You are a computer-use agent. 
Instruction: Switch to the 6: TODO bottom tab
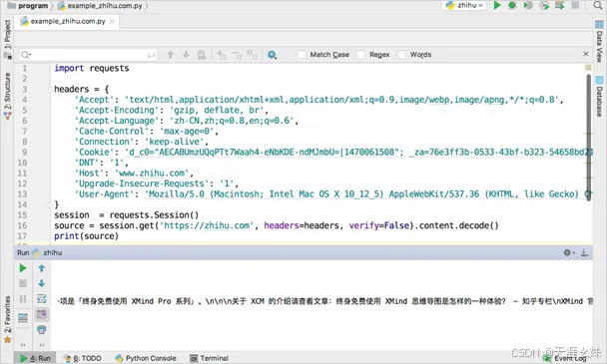click(82, 358)
